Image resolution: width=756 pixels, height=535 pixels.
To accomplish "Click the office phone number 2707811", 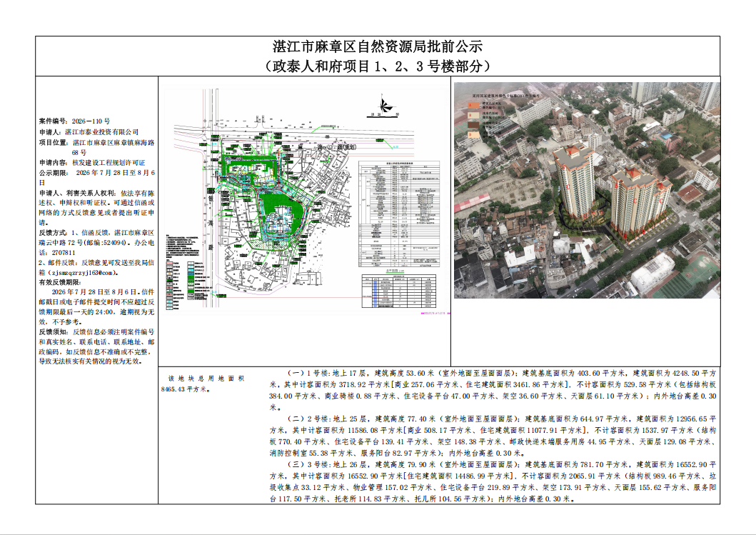I will click(64, 252).
